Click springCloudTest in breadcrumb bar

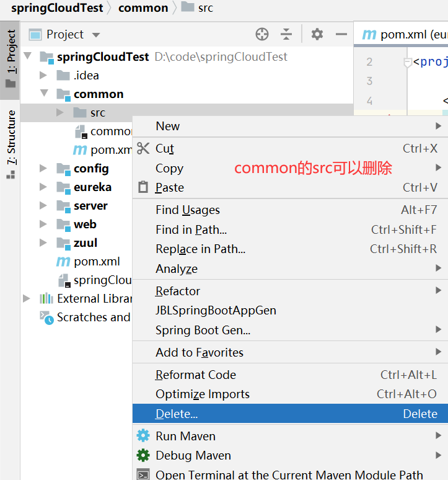coord(57,7)
